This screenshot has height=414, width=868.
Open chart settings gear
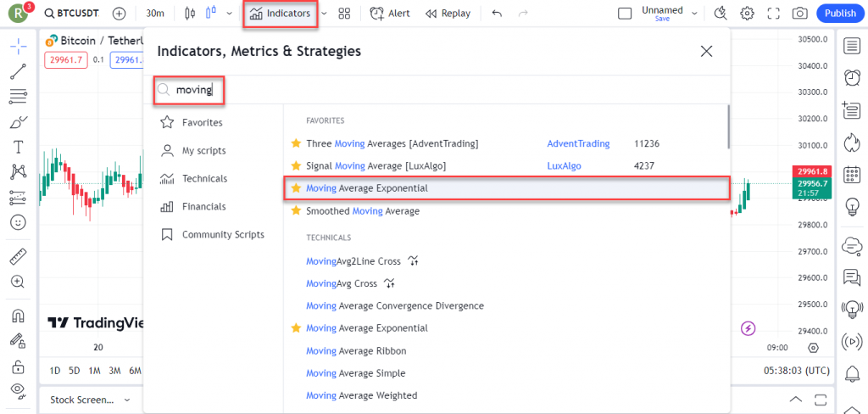pyautogui.click(x=748, y=14)
